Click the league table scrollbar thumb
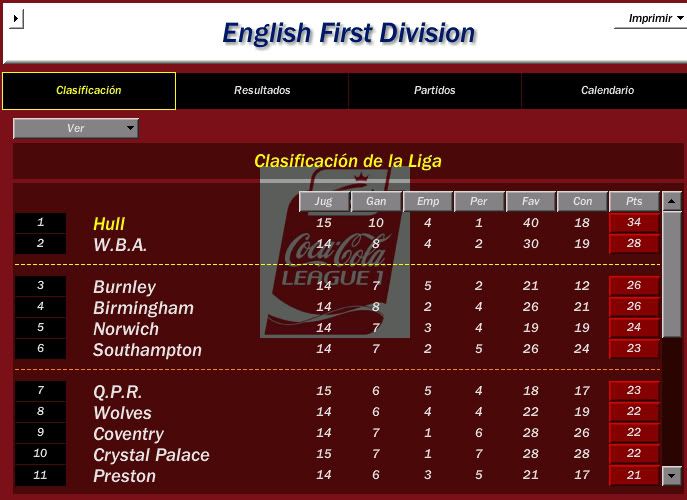This screenshot has height=500, width=687. coord(671,274)
